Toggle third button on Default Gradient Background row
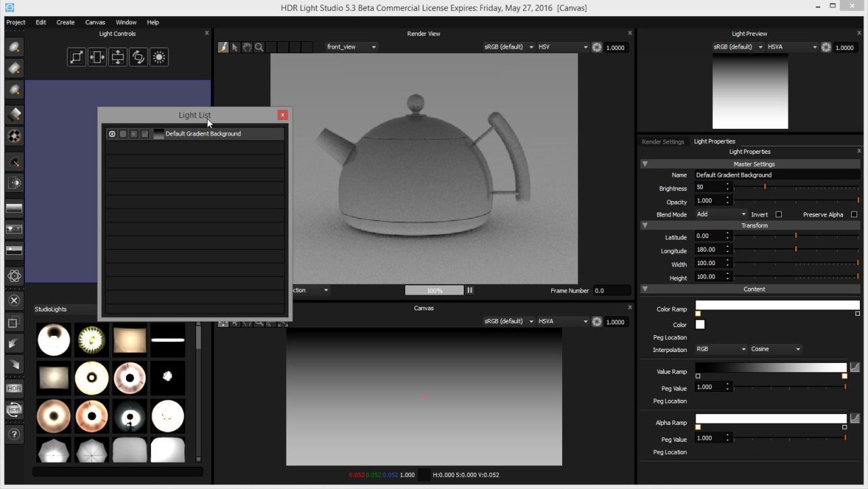This screenshot has height=489, width=868. [133, 134]
